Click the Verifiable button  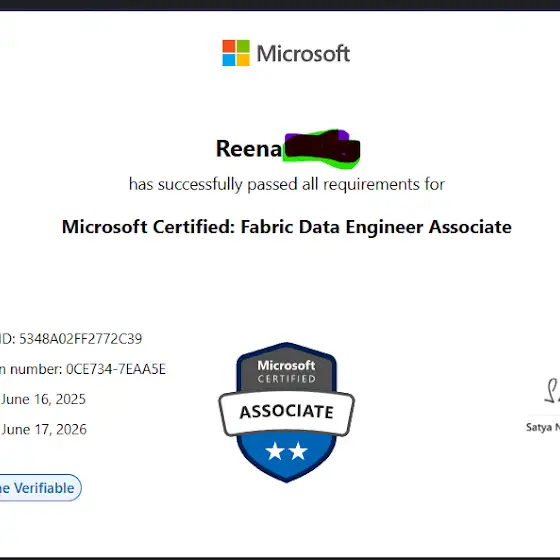pos(39,488)
